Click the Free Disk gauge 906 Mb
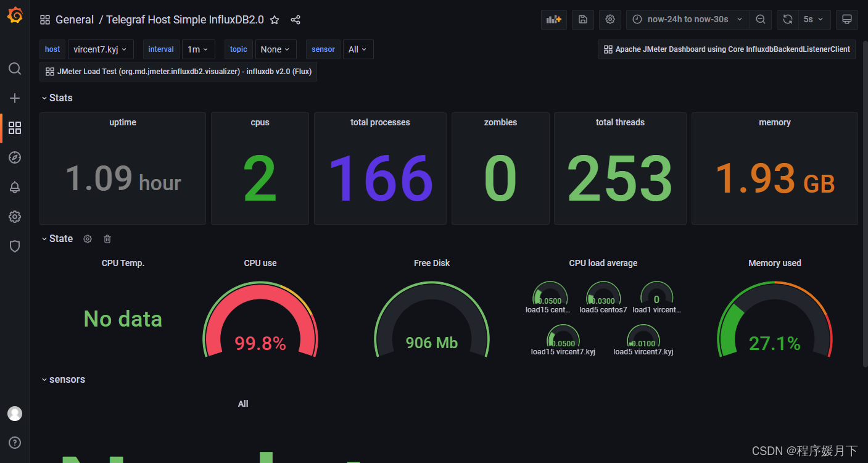868x463 pixels. 432,319
